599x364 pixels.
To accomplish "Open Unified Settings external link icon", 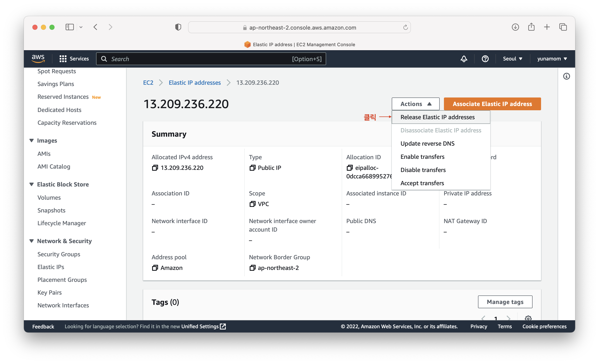I will click(x=223, y=326).
